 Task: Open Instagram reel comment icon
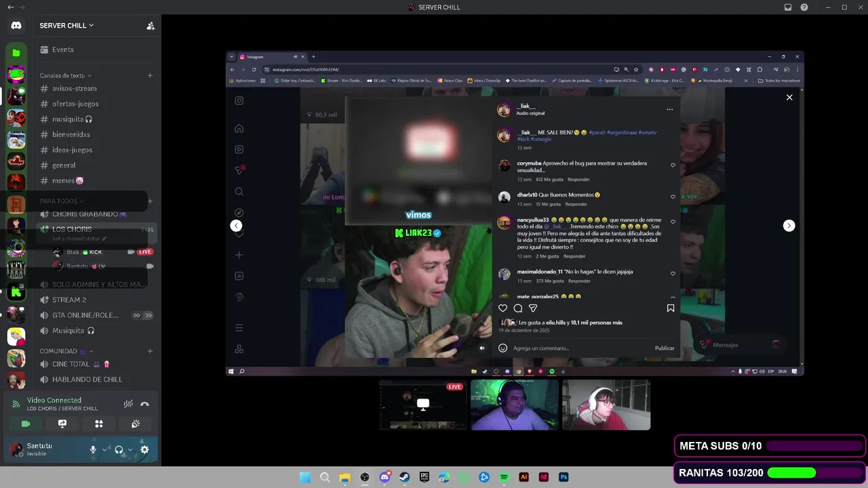[518, 308]
